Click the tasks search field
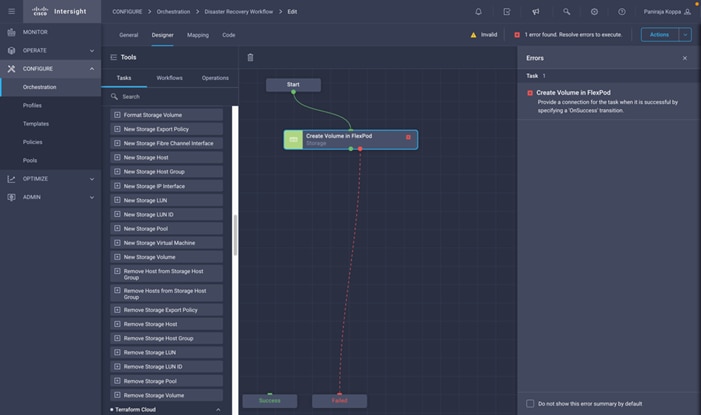This screenshot has width=701, height=415. (x=170, y=97)
